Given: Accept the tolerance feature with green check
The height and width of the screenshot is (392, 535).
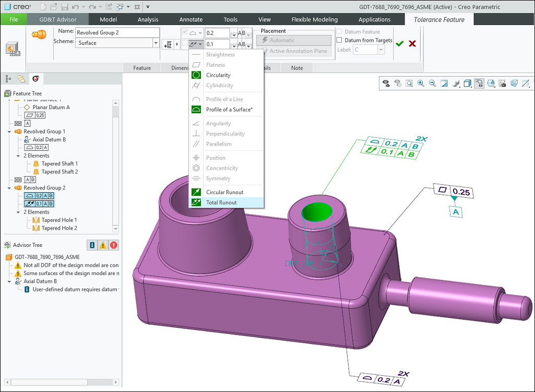Looking at the screenshot, I should click(399, 43).
